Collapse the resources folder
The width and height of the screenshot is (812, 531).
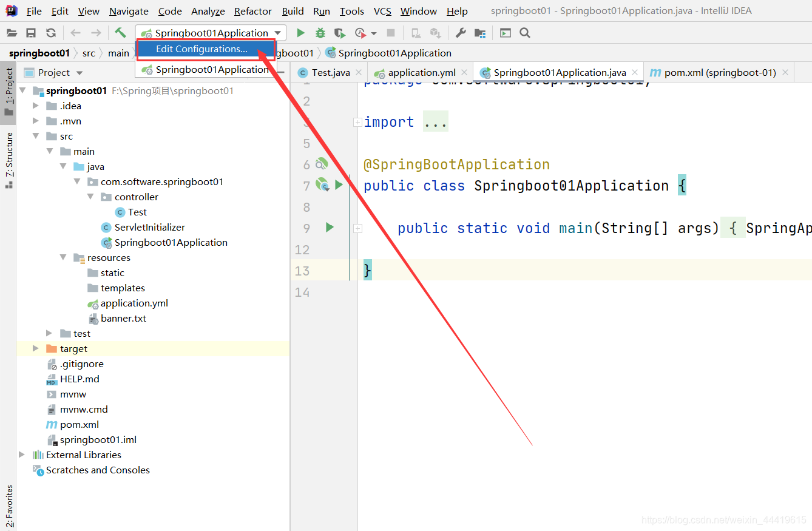click(x=63, y=257)
